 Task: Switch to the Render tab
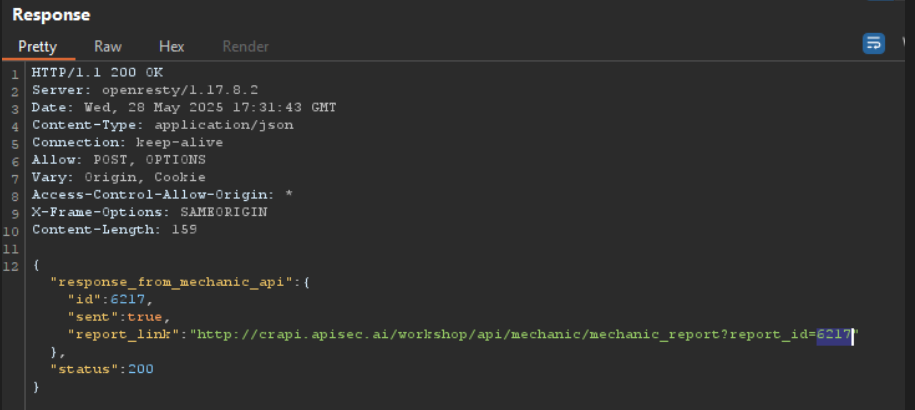[x=246, y=47]
